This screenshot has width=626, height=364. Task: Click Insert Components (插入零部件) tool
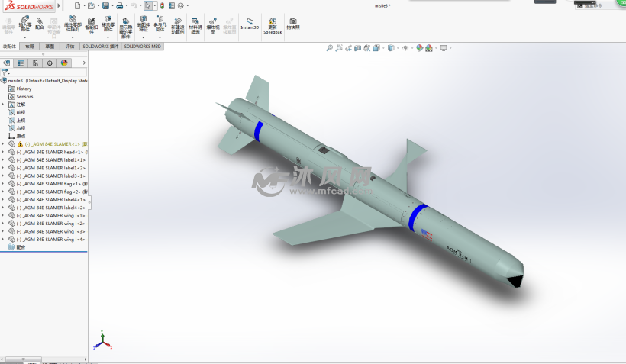pyautogui.click(x=25, y=24)
